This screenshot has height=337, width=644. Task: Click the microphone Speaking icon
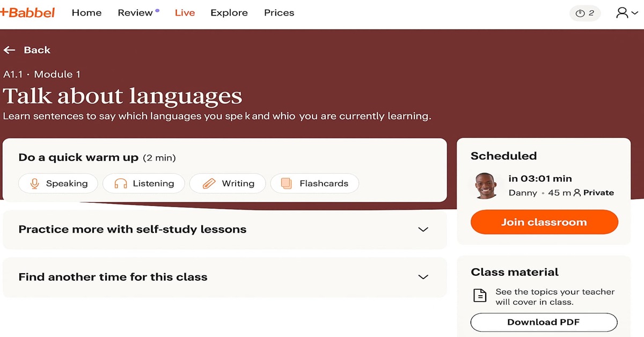35,184
